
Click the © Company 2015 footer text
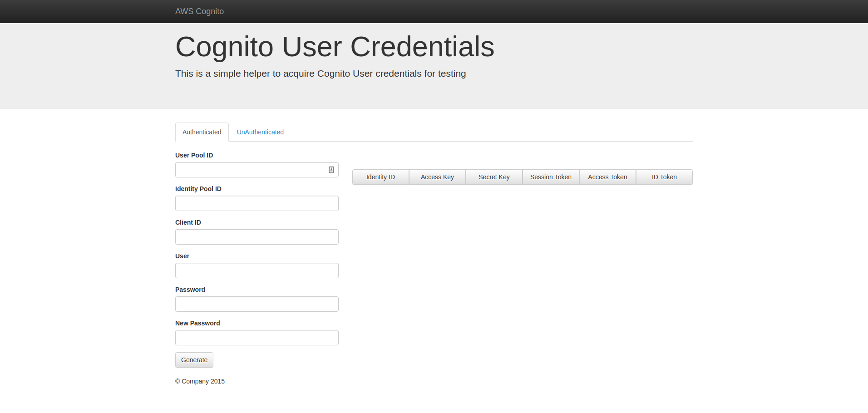click(x=200, y=381)
